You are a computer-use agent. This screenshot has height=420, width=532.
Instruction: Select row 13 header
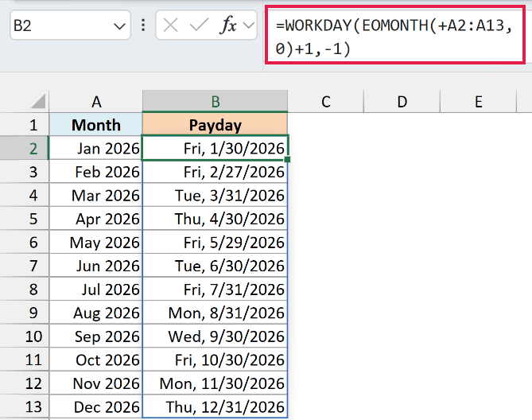coord(25,406)
